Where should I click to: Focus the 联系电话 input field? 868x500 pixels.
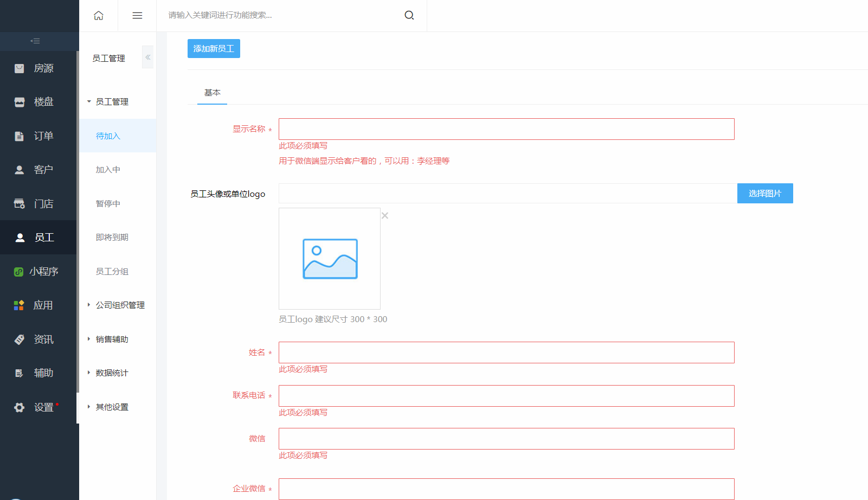click(x=506, y=396)
